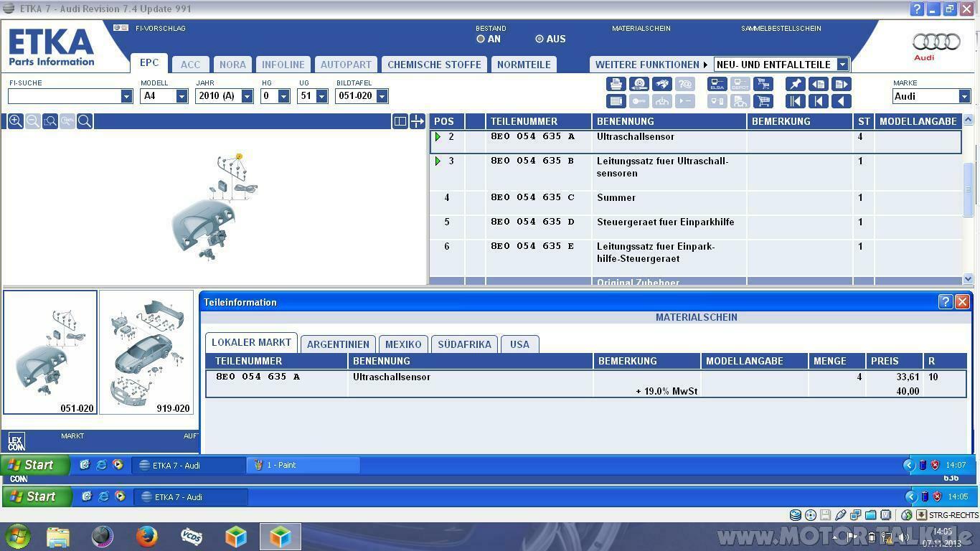The height and width of the screenshot is (551, 980).
Task: Select the Bestand AUS radio button
Action: click(540, 39)
